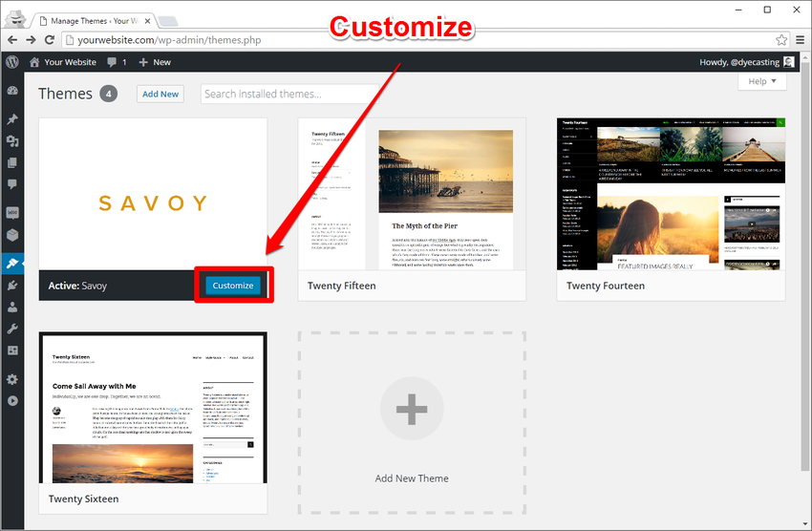Image resolution: width=812 pixels, height=531 pixels.
Task: Expand the Help dropdown tab
Action: [x=761, y=81]
